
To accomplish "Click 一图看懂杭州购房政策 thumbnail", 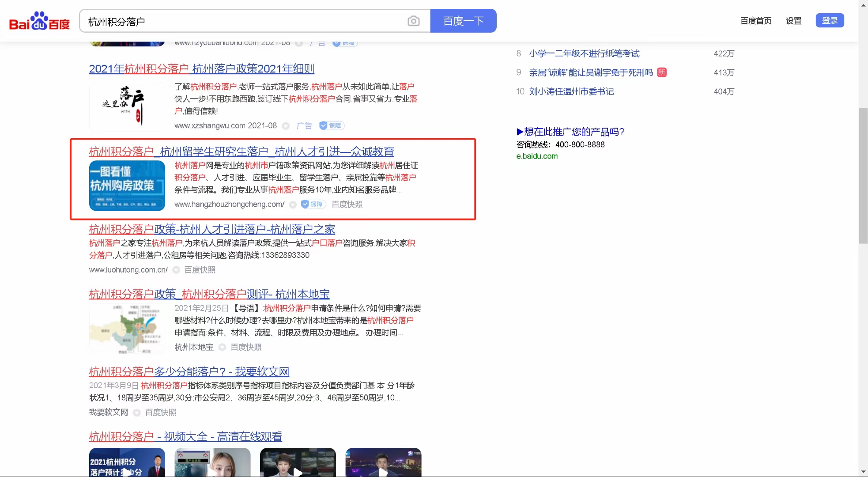I will (x=127, y=185).
